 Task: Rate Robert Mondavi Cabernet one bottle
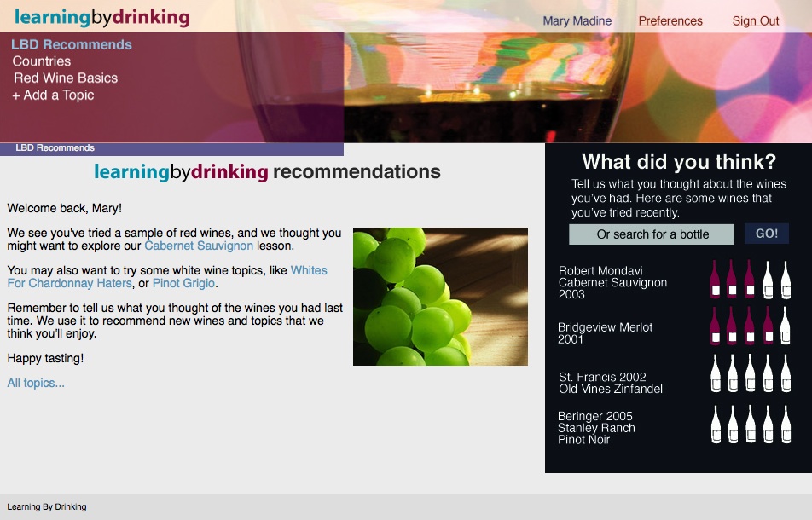pyautogui.click(x=715, y=279)
